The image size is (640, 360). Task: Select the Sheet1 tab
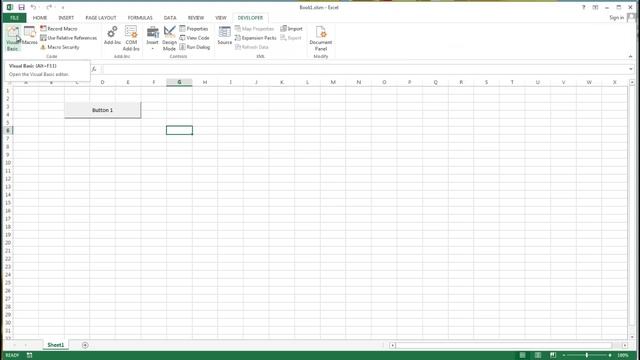click(56, 345)
